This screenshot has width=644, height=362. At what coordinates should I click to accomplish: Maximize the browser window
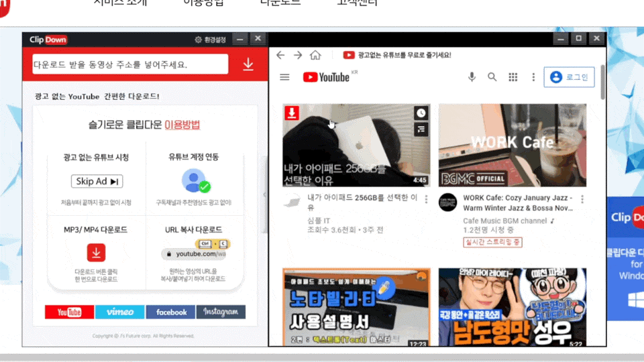pos(579,39)
